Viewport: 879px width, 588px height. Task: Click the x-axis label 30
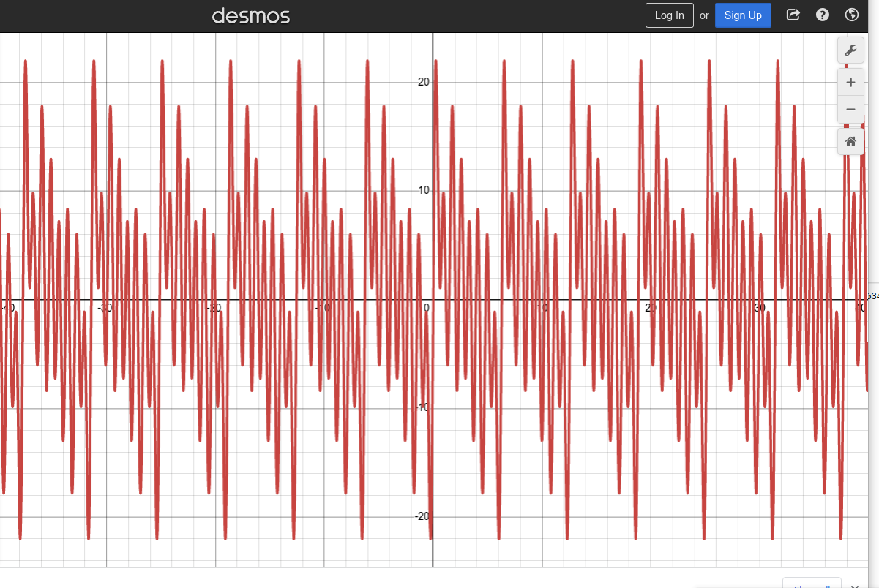click(x=759, y=308)
